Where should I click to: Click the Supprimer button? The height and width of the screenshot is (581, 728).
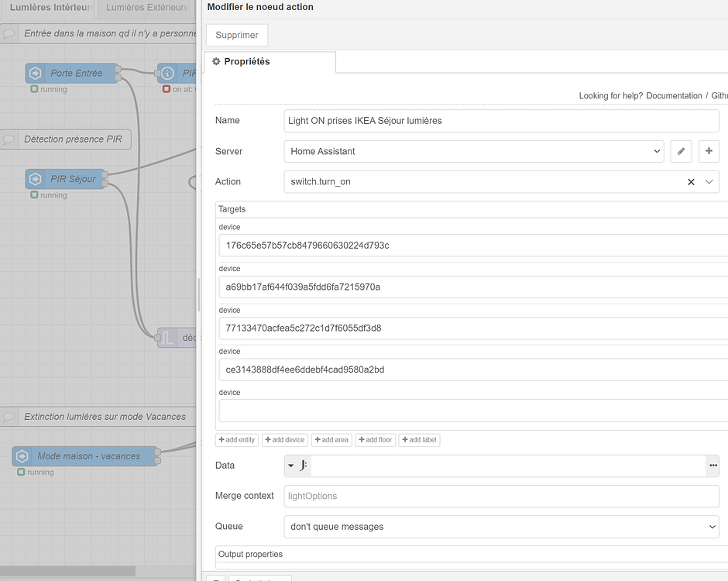(x=235, y=35)
